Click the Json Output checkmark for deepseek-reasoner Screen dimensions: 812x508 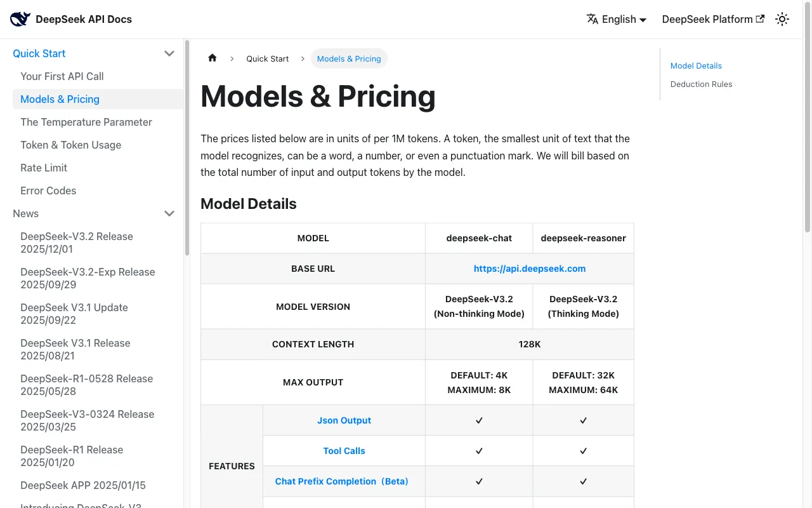coord(584,420)
